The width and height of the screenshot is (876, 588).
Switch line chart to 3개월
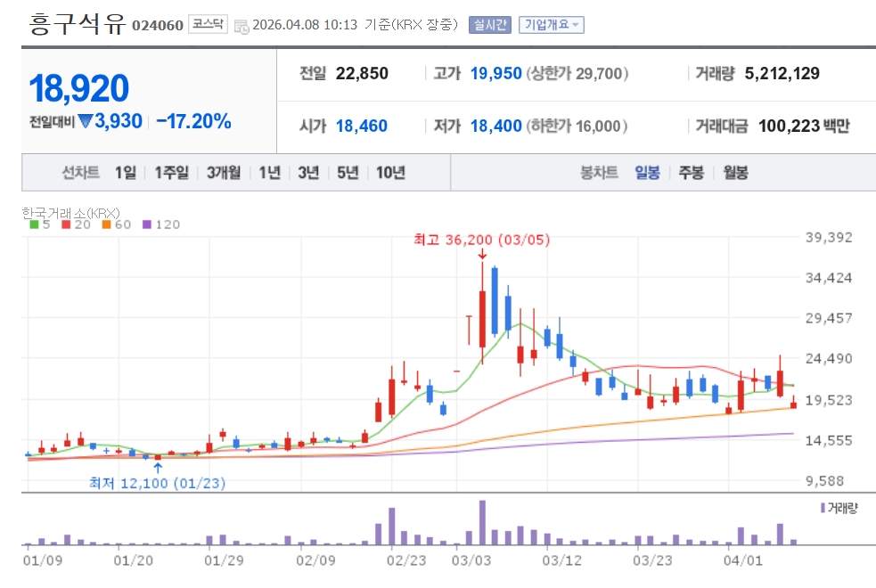tap(223, 173)
